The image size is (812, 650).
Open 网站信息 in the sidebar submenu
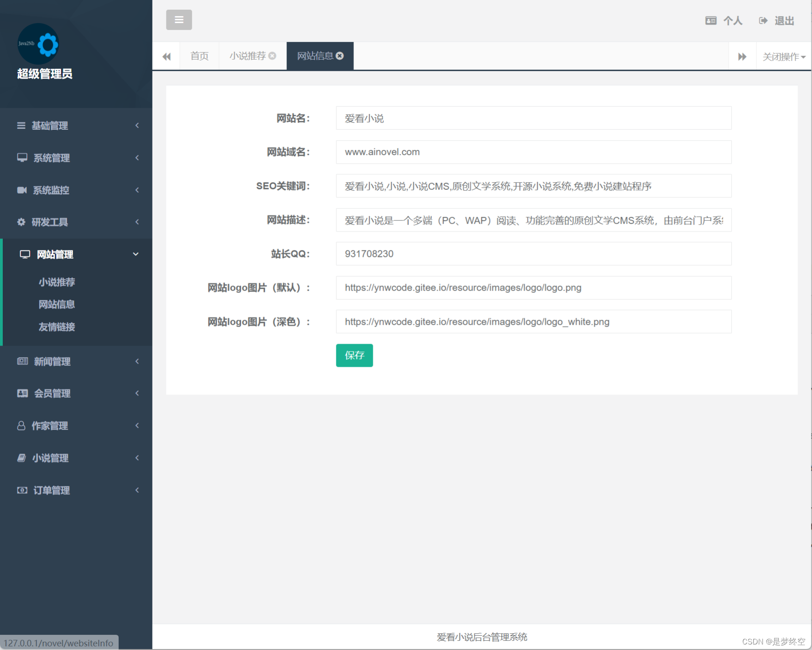point(57,304)
